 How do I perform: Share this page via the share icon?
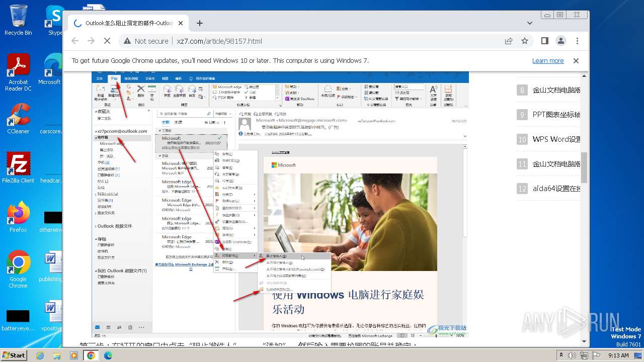click(x=509, y=41)
